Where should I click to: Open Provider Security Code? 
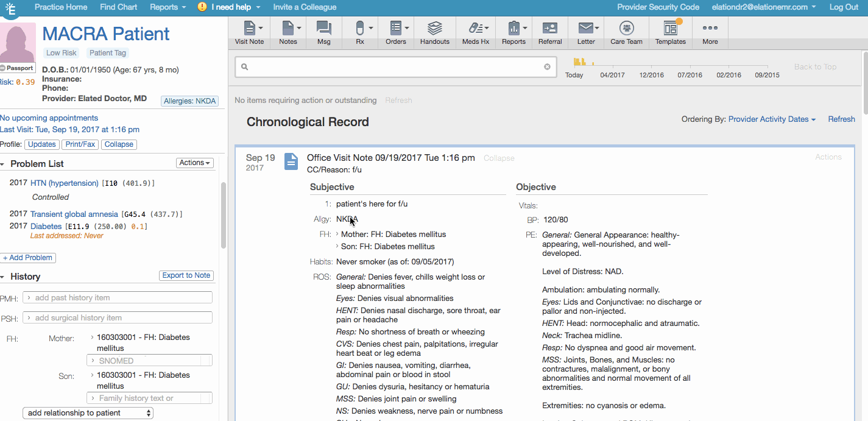658,7
